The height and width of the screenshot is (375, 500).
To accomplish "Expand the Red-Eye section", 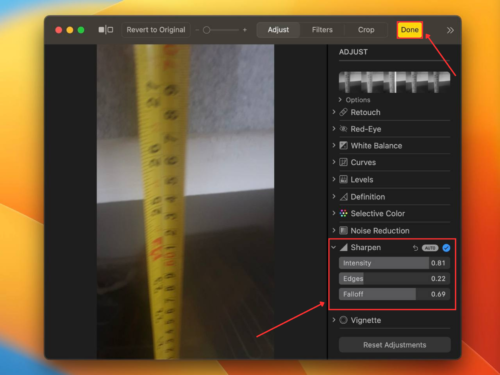I will coord(334,129).
